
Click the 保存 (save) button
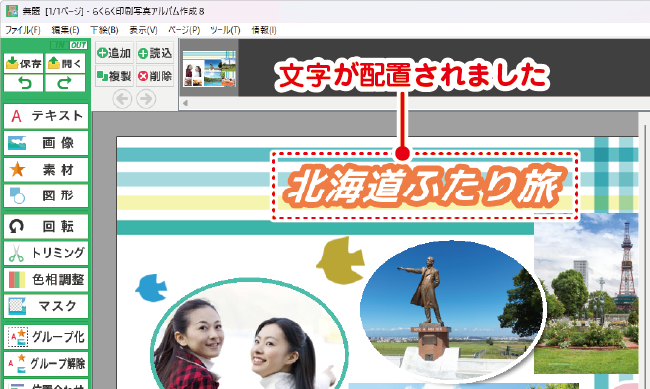24,63
